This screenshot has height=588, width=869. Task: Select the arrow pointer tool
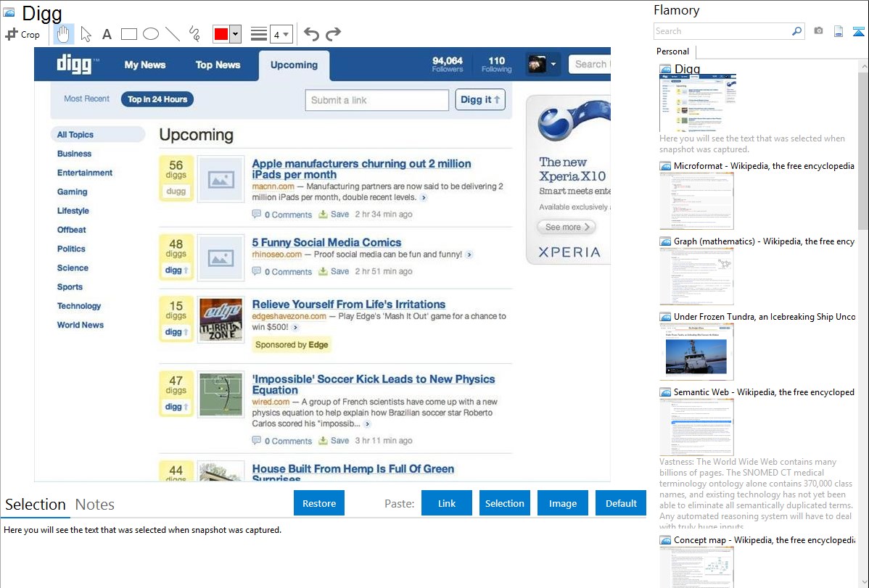click(86, 34)
